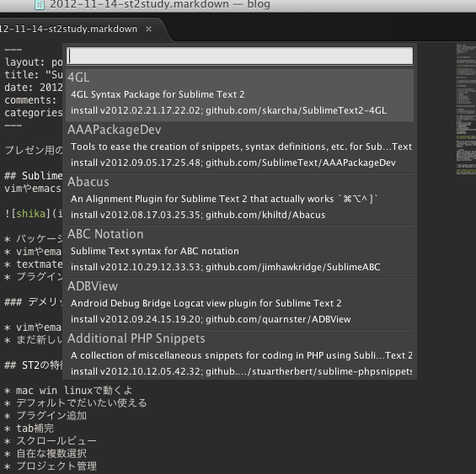Screen dimensions: 476x474
Task: Focus the package search input field
Action: (239, 56)
